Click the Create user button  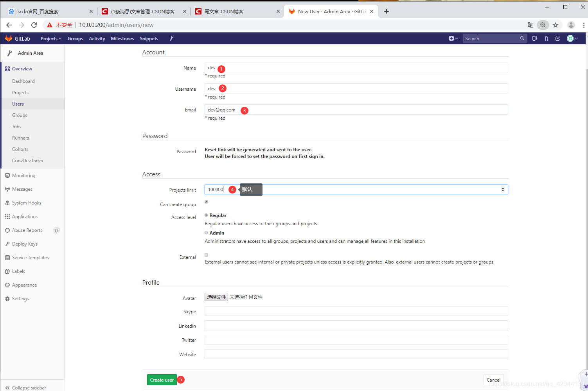[x=162, y=380]
